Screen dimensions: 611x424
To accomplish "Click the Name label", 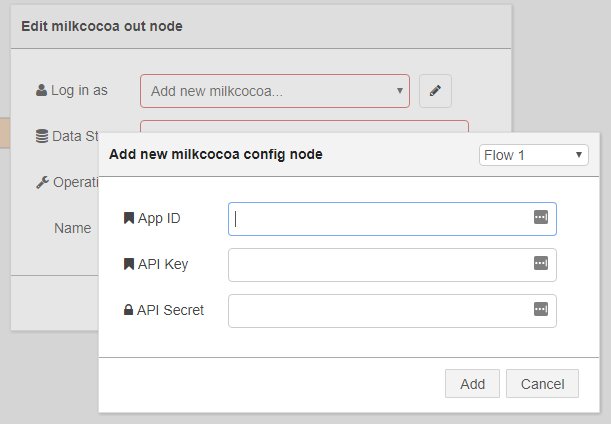I will (72, 228).
